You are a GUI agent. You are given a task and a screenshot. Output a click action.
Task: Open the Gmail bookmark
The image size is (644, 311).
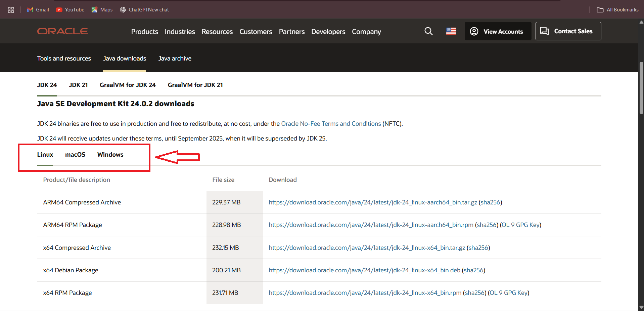38,10
